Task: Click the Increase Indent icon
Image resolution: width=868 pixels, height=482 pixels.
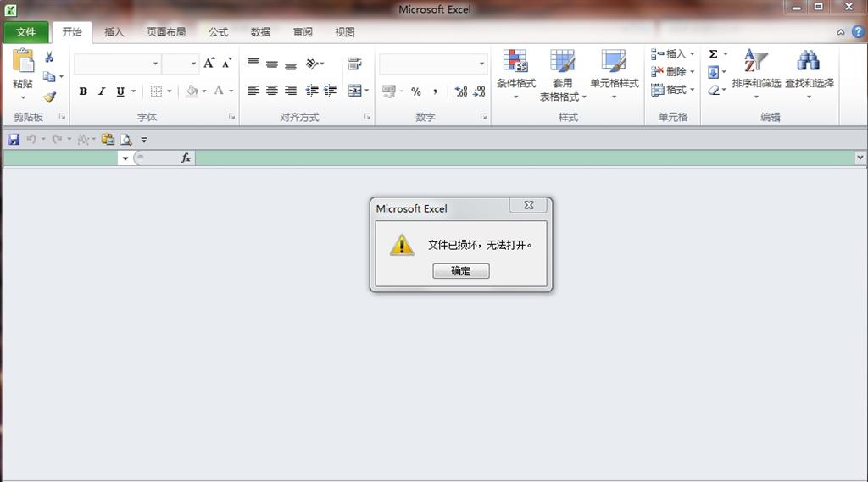Action: click(x=331, y=90)
